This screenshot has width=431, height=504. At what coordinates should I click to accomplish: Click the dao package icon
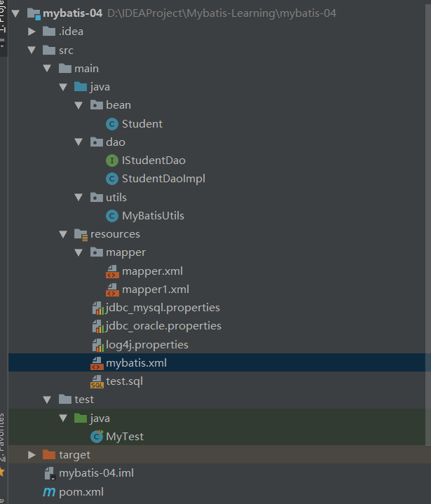tap(97, 142)
